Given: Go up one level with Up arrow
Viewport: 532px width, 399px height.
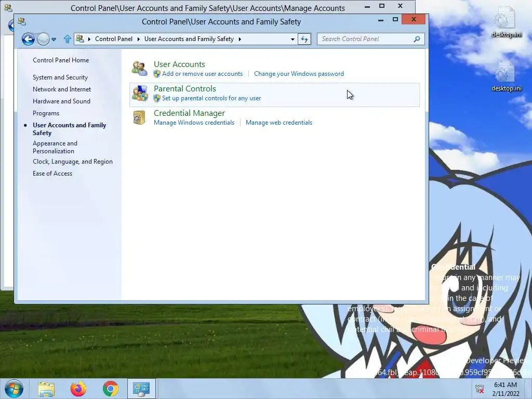Looking at the screenshot, I should [x=67, y=39].
